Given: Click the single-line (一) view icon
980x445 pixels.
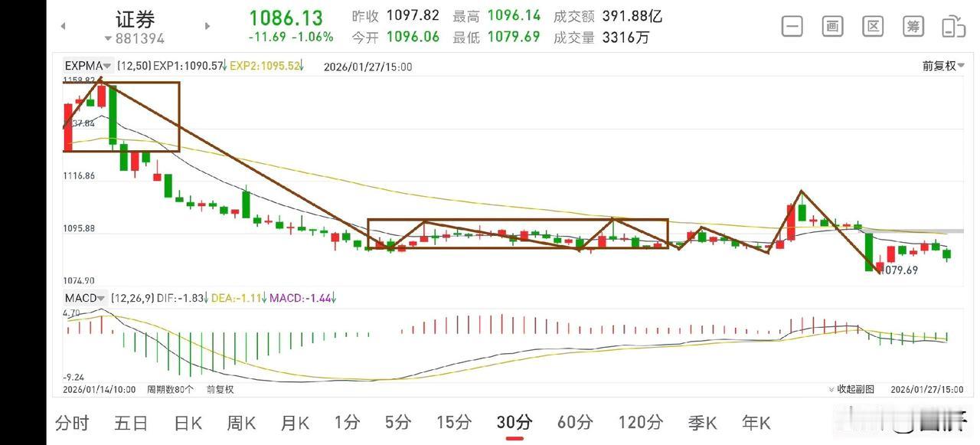Looking at the screenshot, I should [792, 25].
